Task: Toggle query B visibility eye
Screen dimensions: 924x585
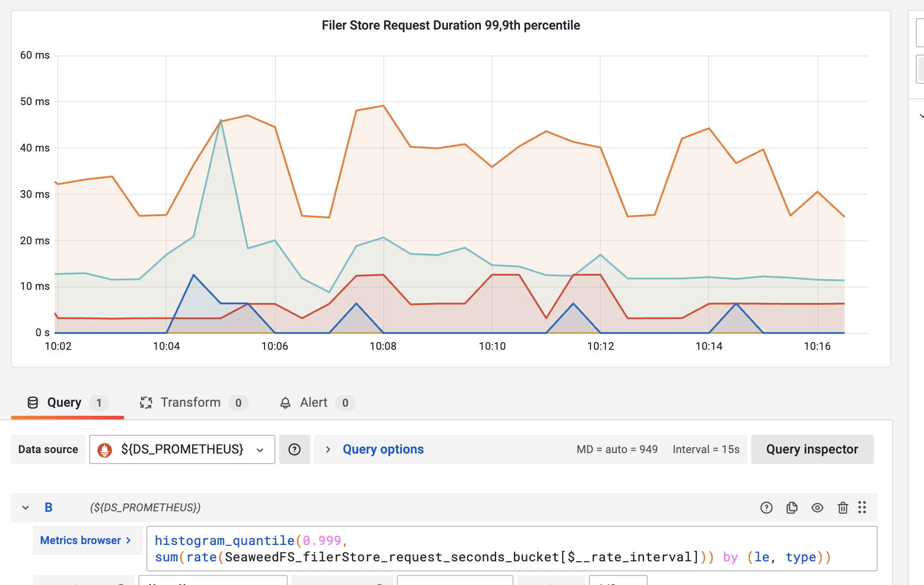Action: click(817, 508)
